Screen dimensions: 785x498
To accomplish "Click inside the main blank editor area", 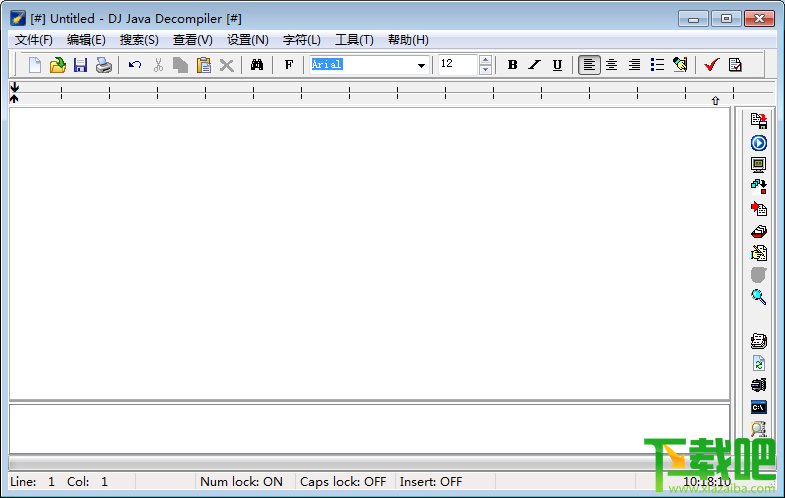I will [x=369, y=254].
